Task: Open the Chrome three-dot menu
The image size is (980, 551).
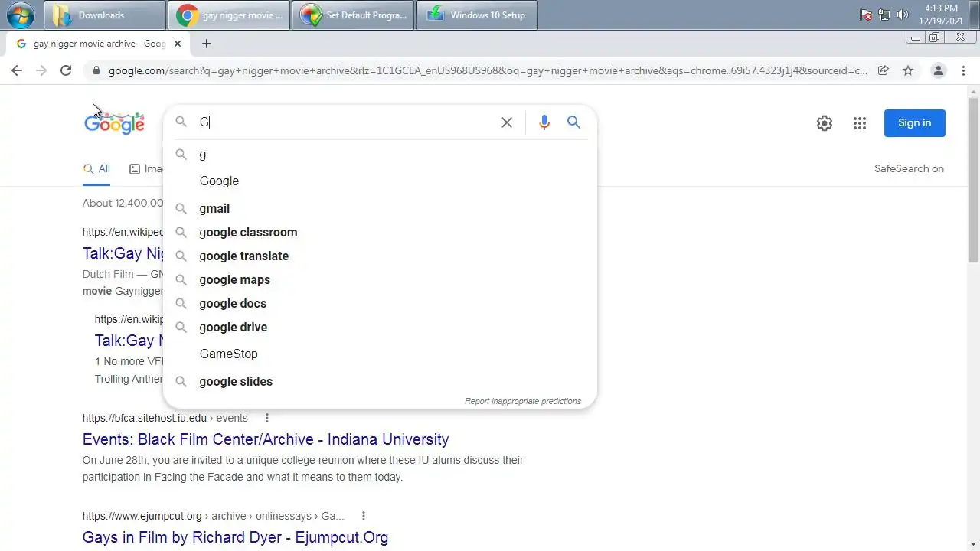Action: (963, 70)
